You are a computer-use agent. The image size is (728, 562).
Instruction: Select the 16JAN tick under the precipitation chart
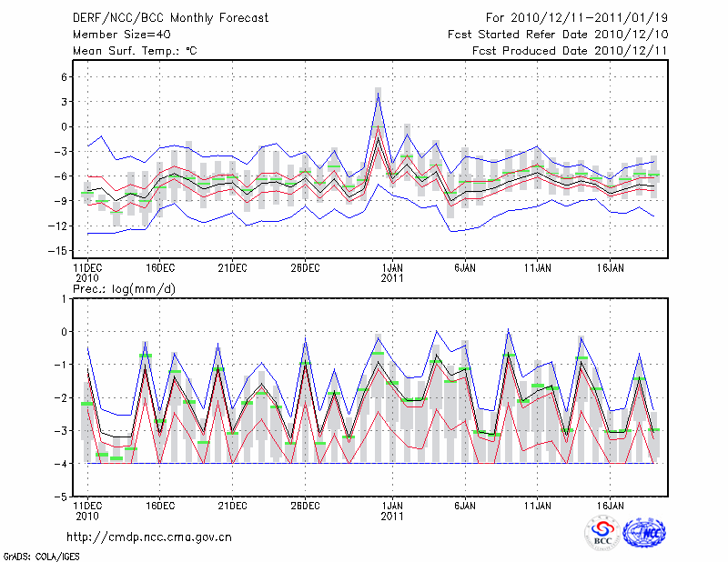(610, 504)
